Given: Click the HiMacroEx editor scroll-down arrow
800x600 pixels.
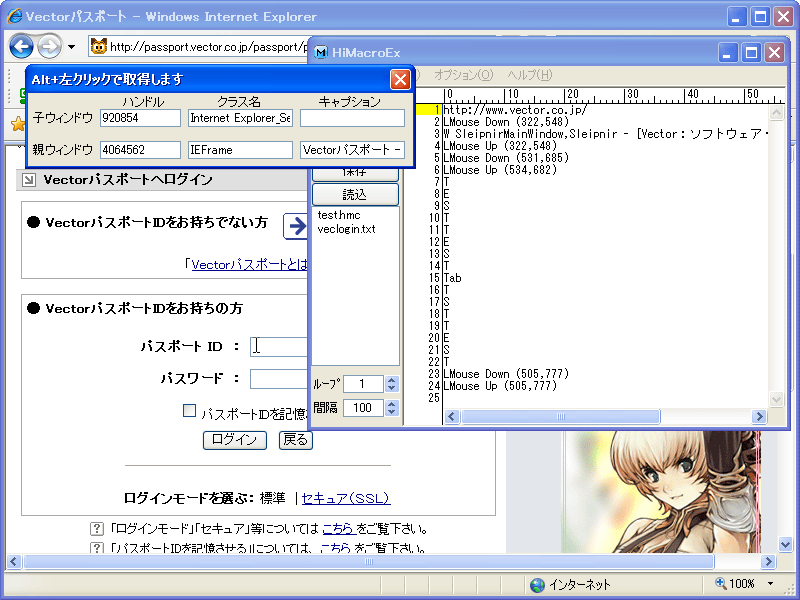Looking at the screenshot, I should (776, 399).
